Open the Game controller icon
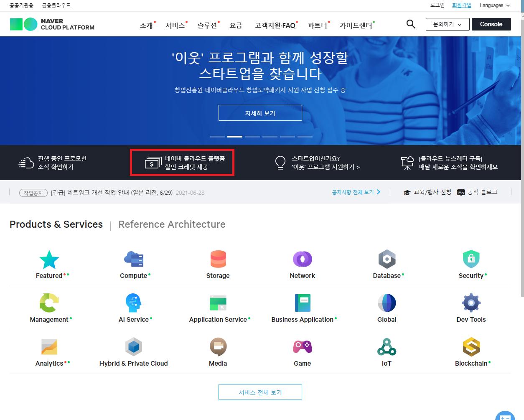The height and width of the screenshot is (420, 524). click(x=303, y=347)
